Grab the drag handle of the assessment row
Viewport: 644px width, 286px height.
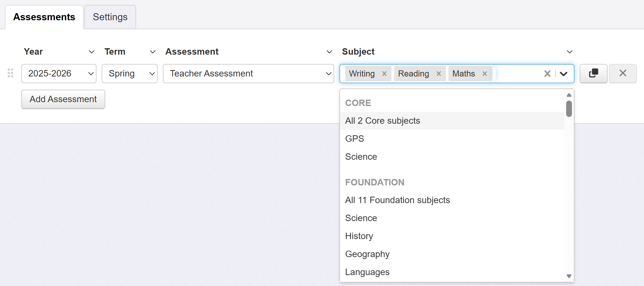(x=11, y=73)
